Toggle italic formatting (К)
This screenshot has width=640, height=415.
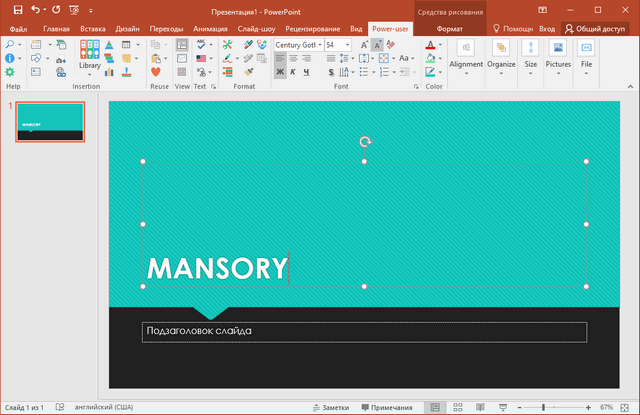click(293, 73)
